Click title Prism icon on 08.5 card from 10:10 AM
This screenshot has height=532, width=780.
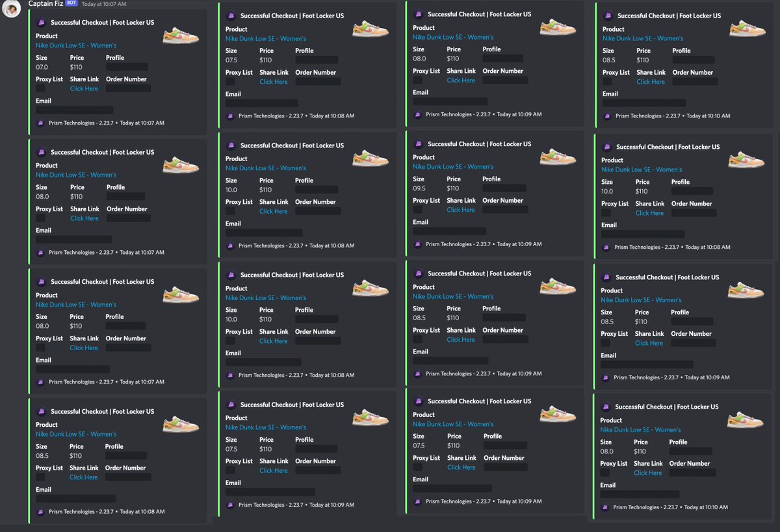click(609, 16)
